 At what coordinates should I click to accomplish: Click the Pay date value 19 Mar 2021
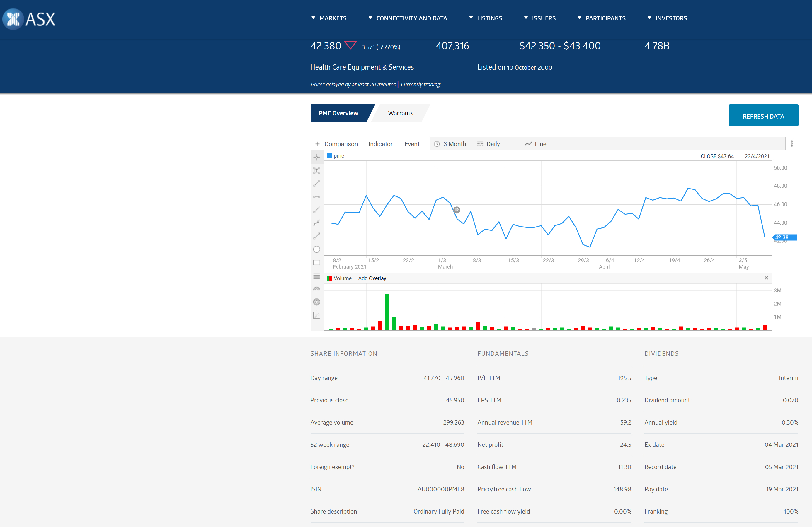[x=782, y=489]
